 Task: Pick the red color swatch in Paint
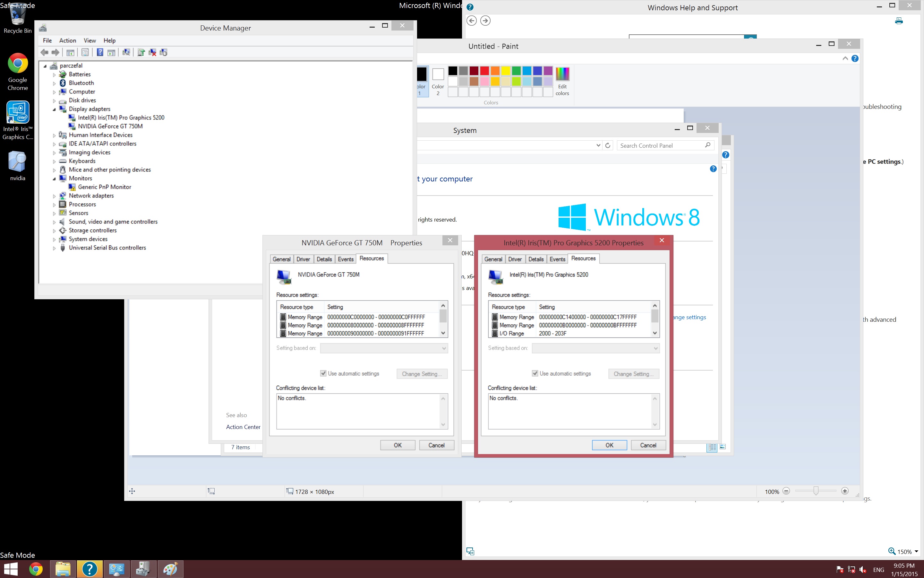(484, 71)
